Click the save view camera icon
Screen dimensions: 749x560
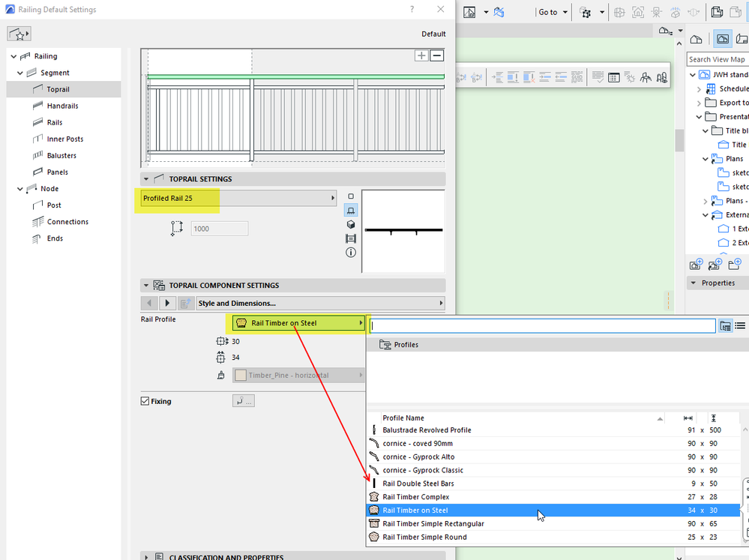point(696,264)
